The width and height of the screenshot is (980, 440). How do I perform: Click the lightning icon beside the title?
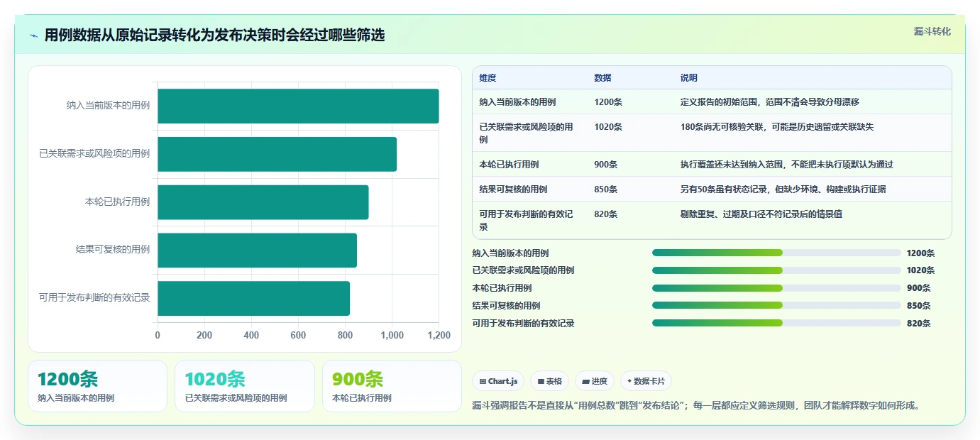(x=34, y=35)
